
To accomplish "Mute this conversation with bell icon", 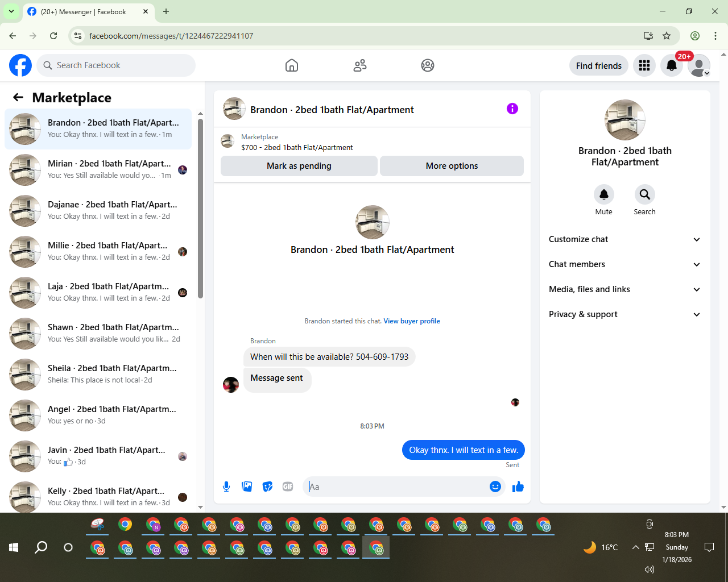I will tap(604, 194).
